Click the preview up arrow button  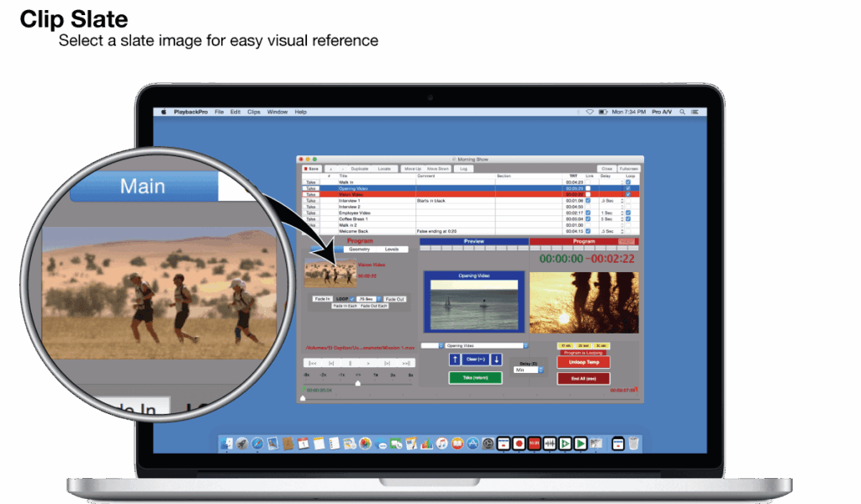(x=455, y=360)
